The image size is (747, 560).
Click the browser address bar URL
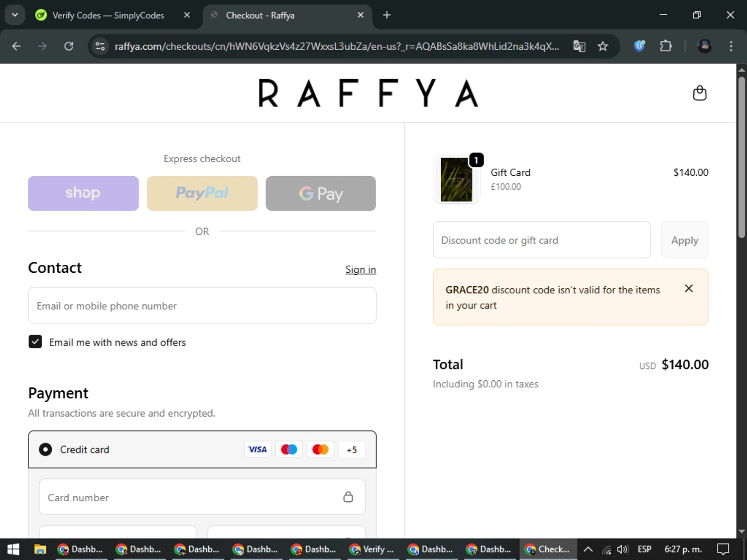pyautogui.click(x=337, y=46)
